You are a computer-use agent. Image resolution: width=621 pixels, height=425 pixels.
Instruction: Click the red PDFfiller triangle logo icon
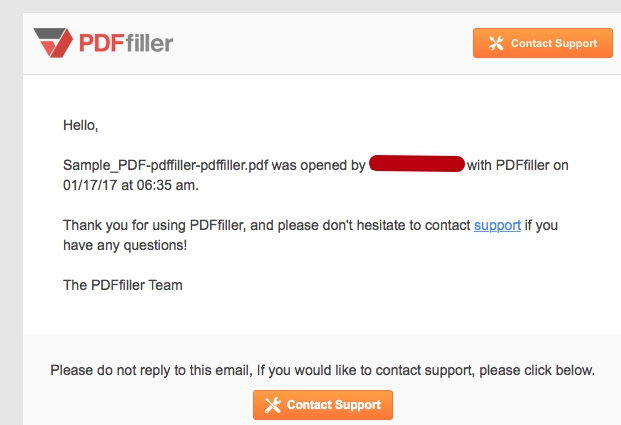(53, 43)
